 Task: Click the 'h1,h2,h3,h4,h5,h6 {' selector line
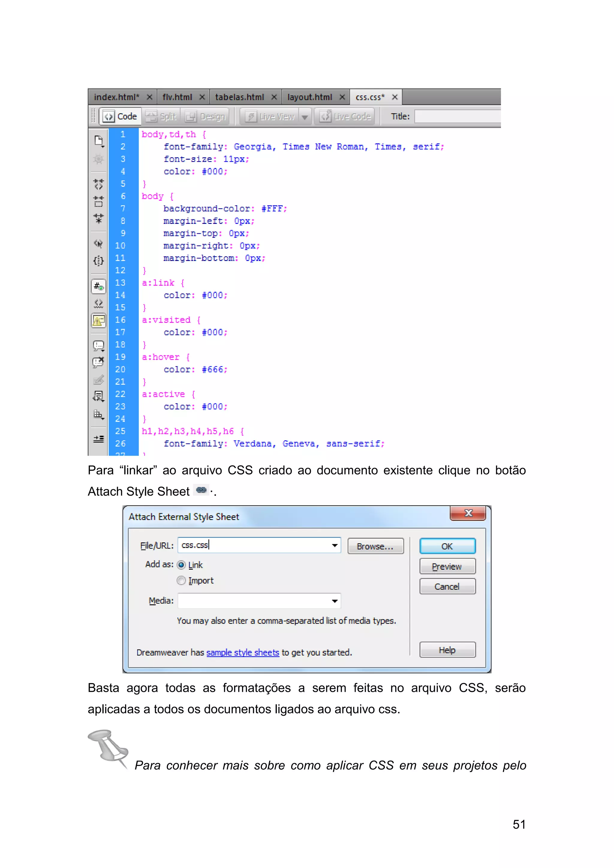click(193, 431)
